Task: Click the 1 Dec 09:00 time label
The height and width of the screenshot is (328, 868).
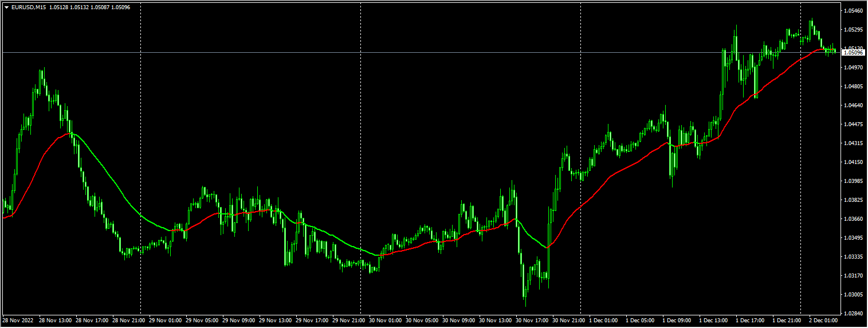Action: (x=677, y=321)
